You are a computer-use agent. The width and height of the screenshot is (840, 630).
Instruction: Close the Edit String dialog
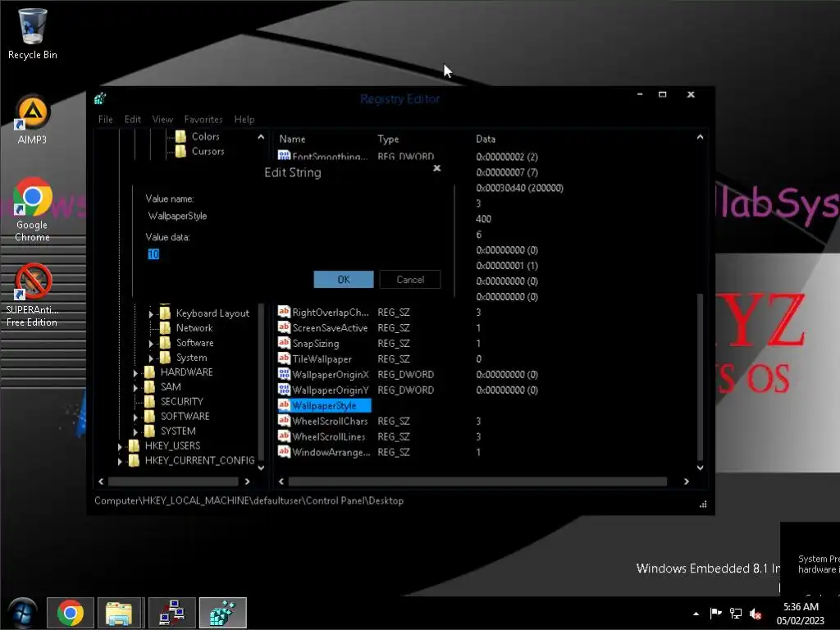click(x=437, y=168)
